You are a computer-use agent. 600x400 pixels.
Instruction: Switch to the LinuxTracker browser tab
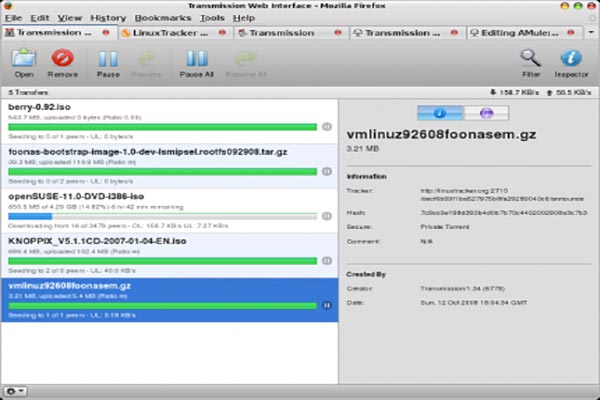[170, 33]
